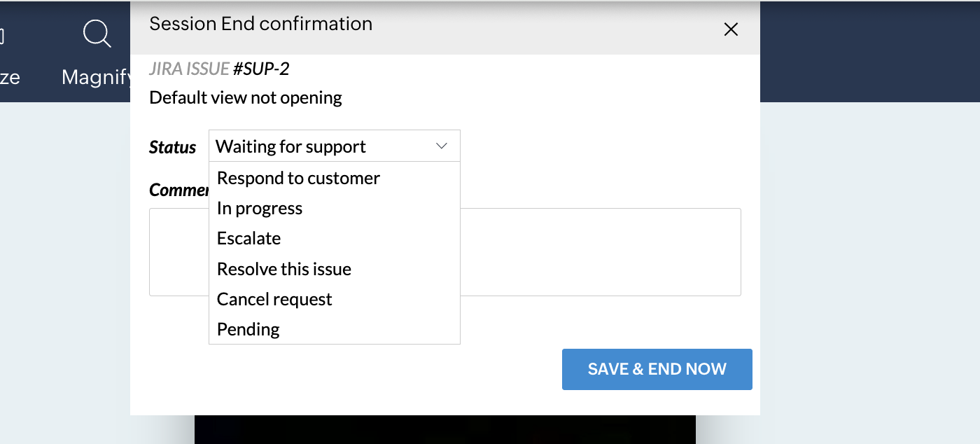Click the dark remote screen area below dialog
The height and width of the screenshot is (444, 980).
(x=444, y=429)
